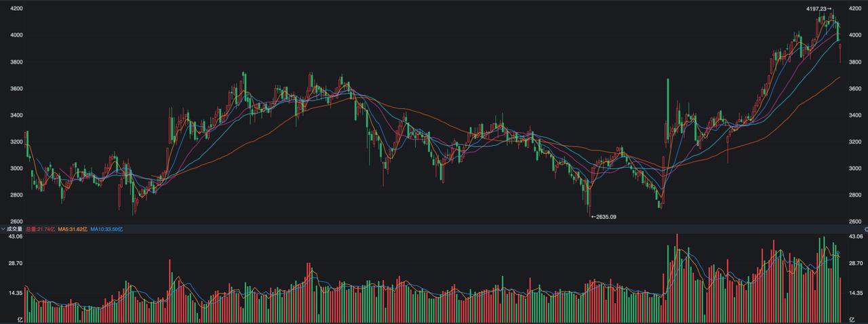Click the 3400 label on right price axis

855,115
